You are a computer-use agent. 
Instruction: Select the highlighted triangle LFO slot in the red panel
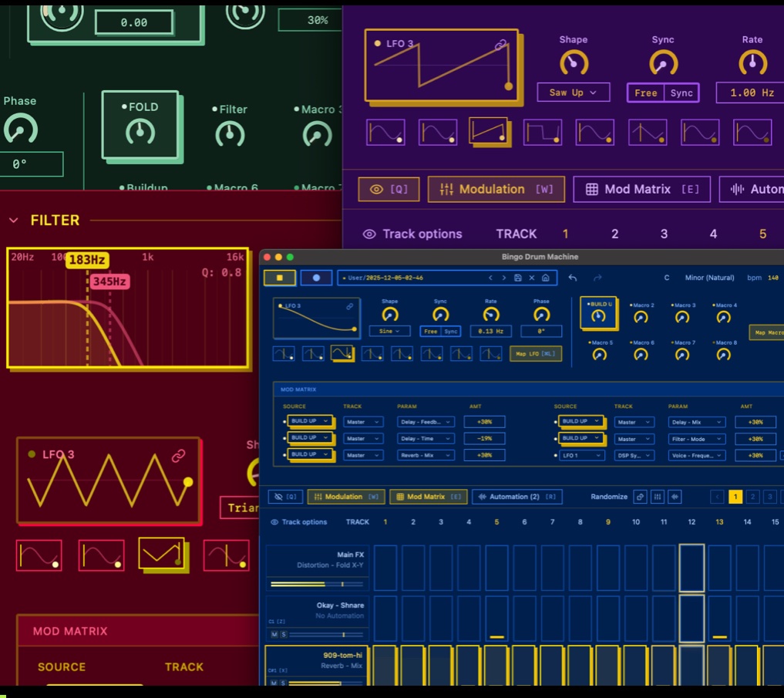tap(161, 554)
